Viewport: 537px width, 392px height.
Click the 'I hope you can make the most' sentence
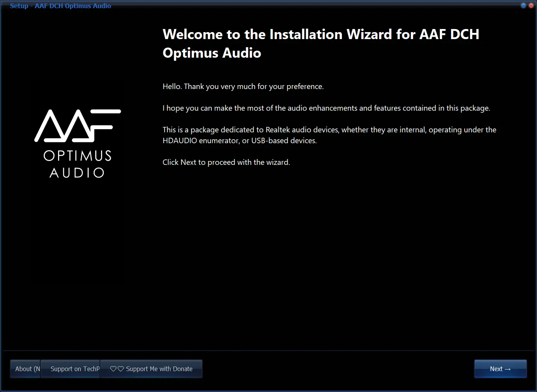[x=326, y=108]
